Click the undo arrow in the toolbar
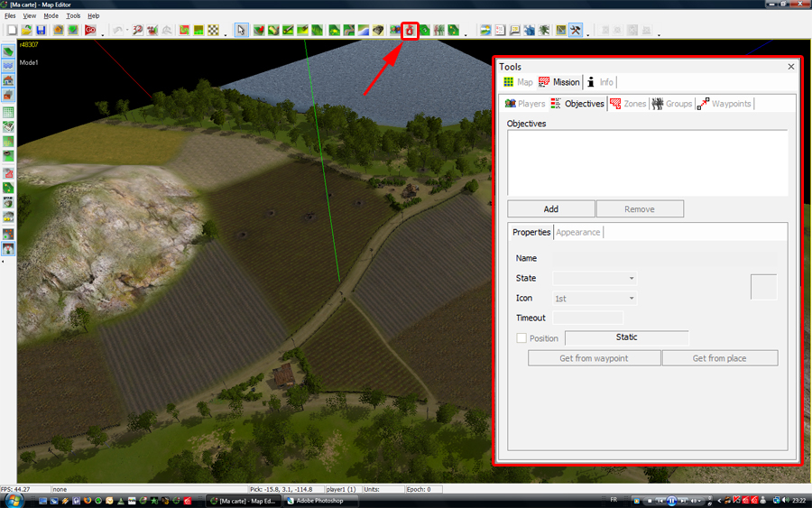 (117, 30)
